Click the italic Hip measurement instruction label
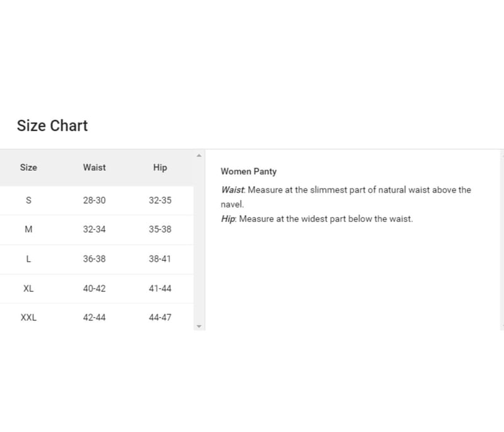The height and width of the screenshot is (432, 504). click(228, 219)
